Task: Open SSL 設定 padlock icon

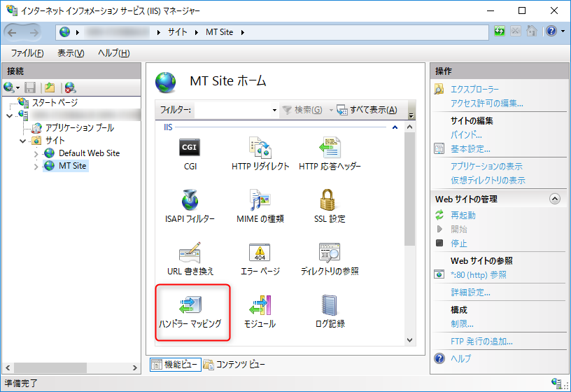Action: click(329, 202)
